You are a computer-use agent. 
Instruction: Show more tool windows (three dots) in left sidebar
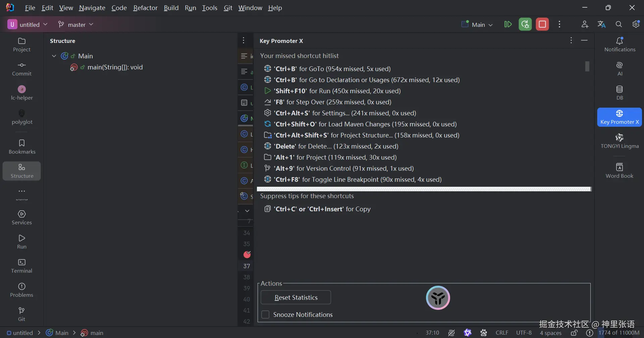click(x=22, y=191)
